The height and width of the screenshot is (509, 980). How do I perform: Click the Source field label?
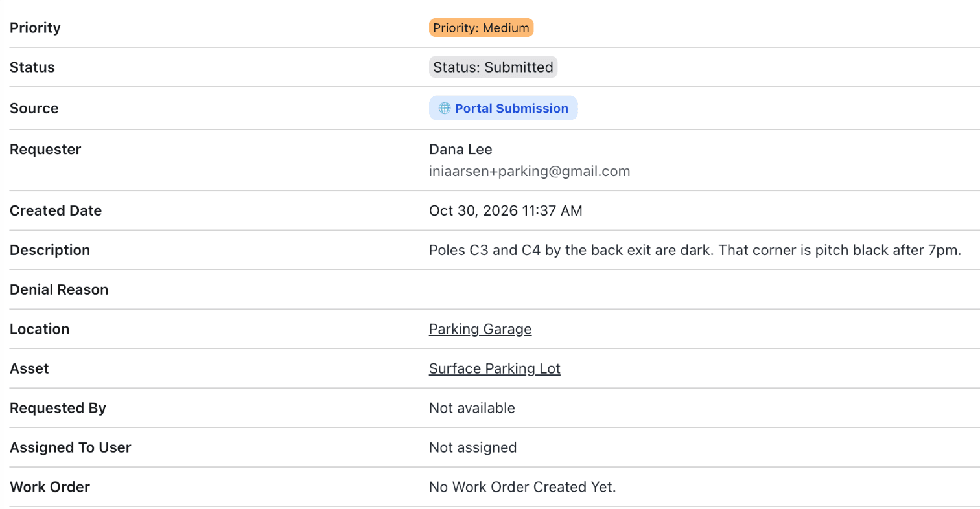pos(34,108)
